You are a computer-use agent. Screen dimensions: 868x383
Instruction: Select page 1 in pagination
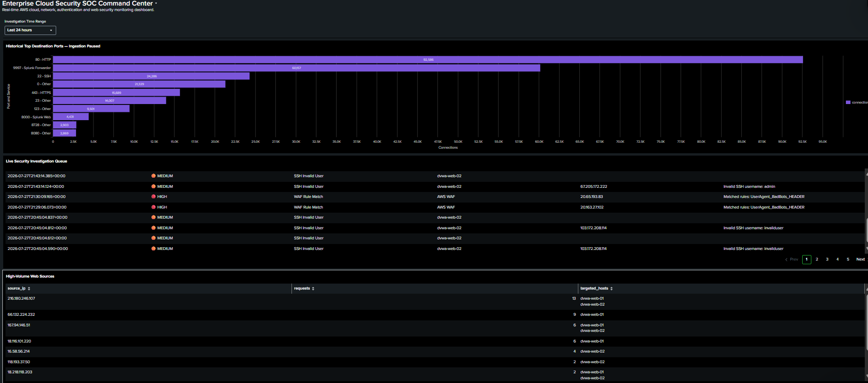coord(807,260)
